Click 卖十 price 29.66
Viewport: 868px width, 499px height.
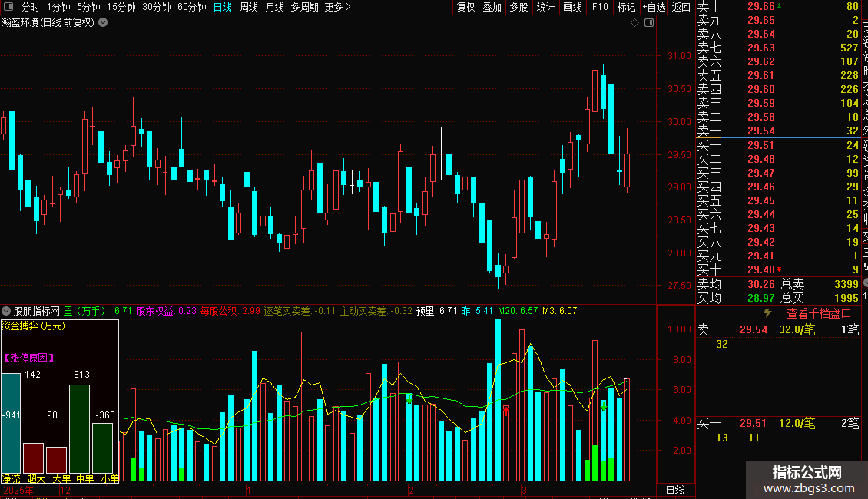tap(761, 6)
